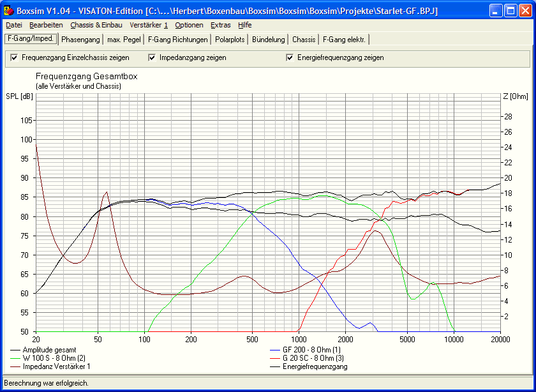Open the Datei menu
Image resolution: width=536 pixels, height=392 pixels.
pos(14,25)
